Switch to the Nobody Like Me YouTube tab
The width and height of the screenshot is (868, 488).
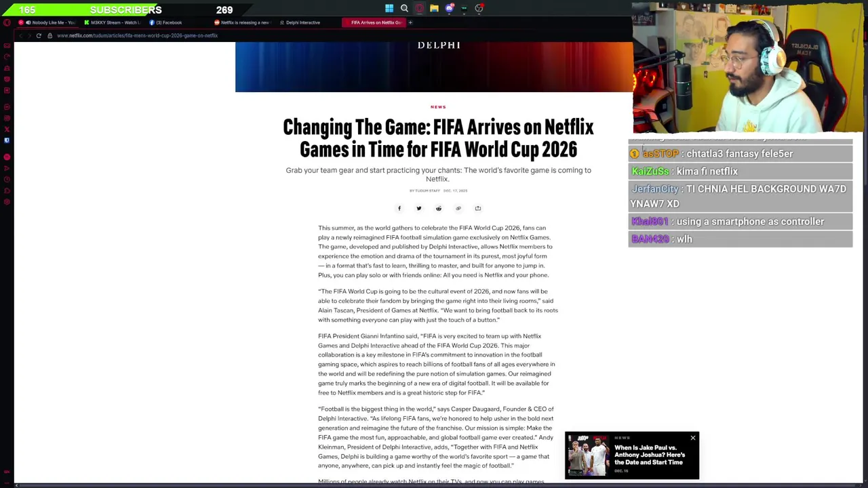(49, 22)
